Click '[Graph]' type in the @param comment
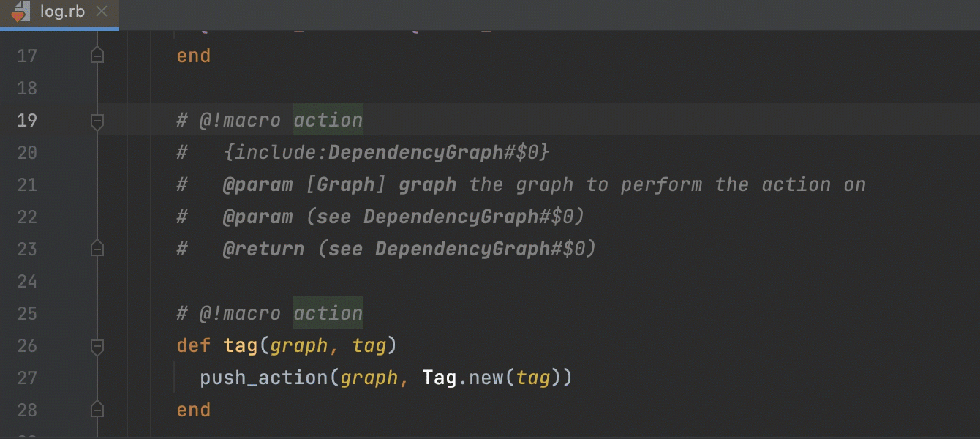 [x=345, y=185]
